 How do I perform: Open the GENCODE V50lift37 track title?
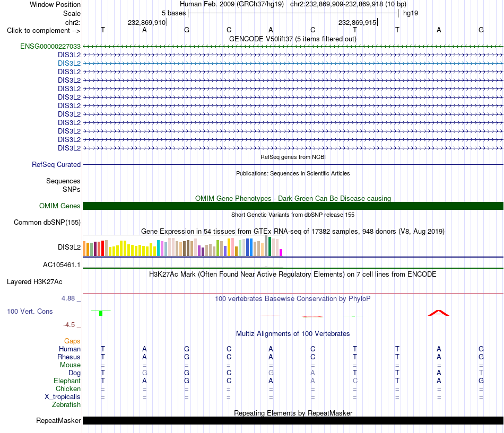point(293,39)
